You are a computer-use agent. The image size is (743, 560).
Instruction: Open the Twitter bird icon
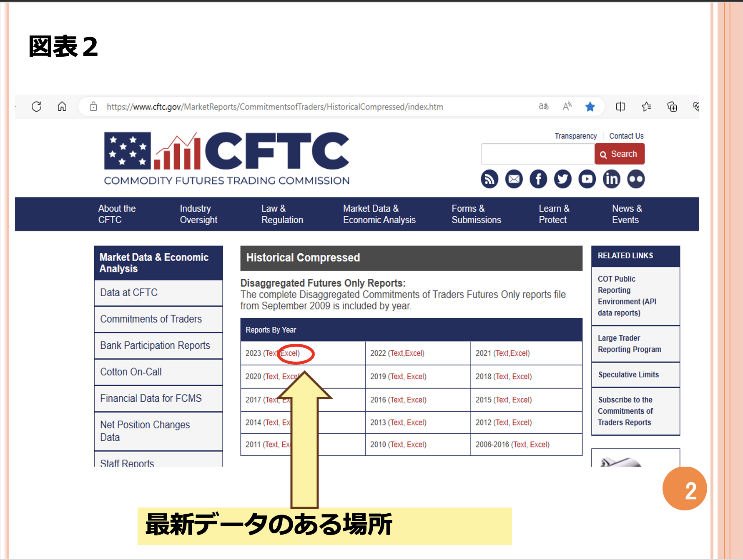tap(563, 179)
